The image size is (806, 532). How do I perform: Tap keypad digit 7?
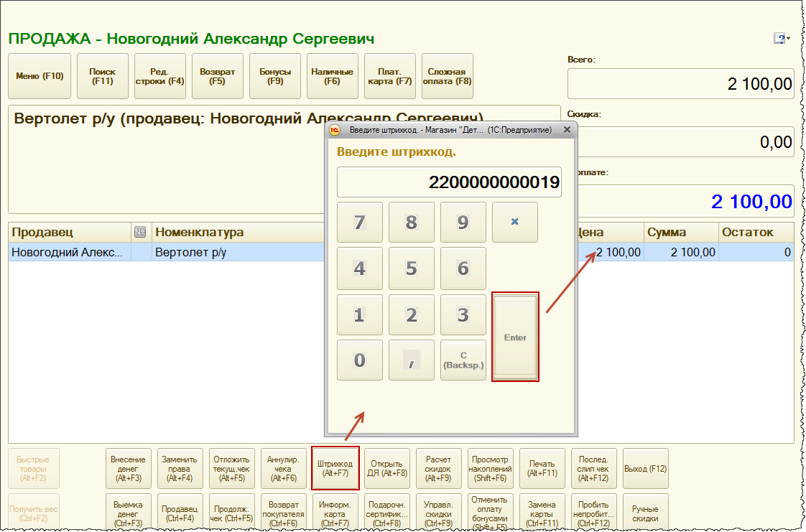[x=360, y=222]
